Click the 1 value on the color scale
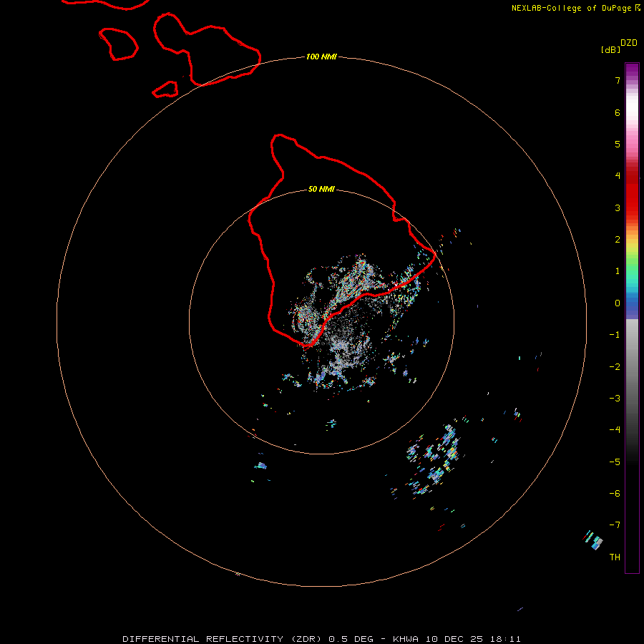Screen dimensions: 644x644 (x=618, y=271)
